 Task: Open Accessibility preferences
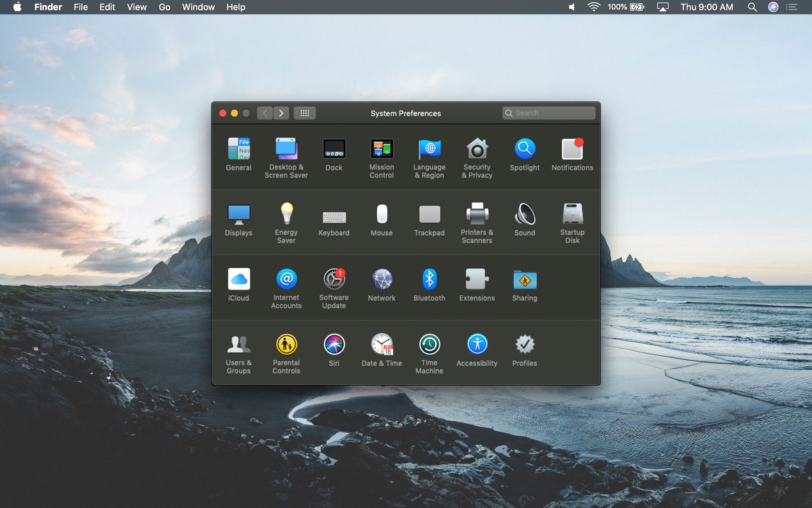(477, 345)
